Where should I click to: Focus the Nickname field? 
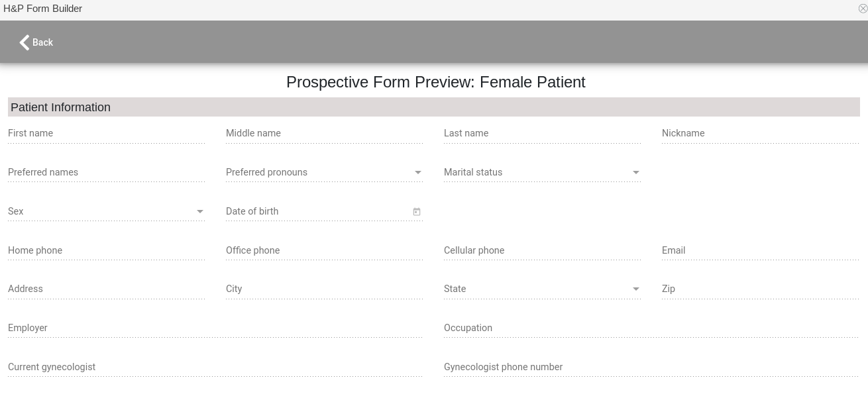point(760,134)
